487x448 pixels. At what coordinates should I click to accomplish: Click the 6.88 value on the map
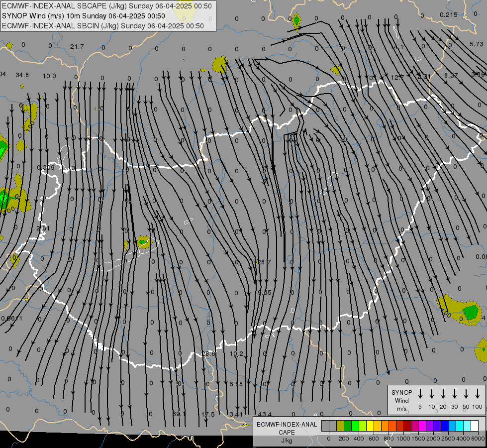(236, 384)
